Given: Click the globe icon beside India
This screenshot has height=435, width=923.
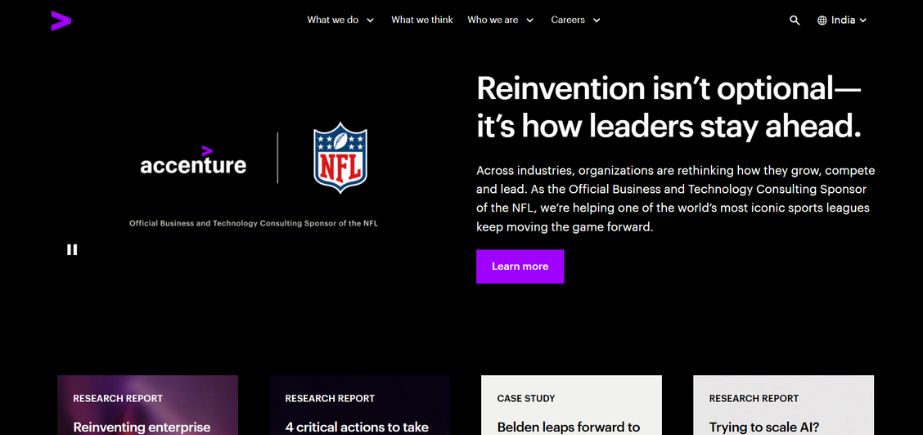Looking at the screenshot, I should [x=822, y=20].
